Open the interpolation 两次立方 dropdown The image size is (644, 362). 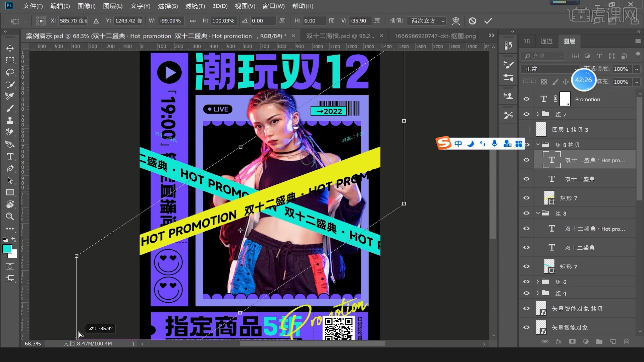pyautogui.click(x=427, y=21)
